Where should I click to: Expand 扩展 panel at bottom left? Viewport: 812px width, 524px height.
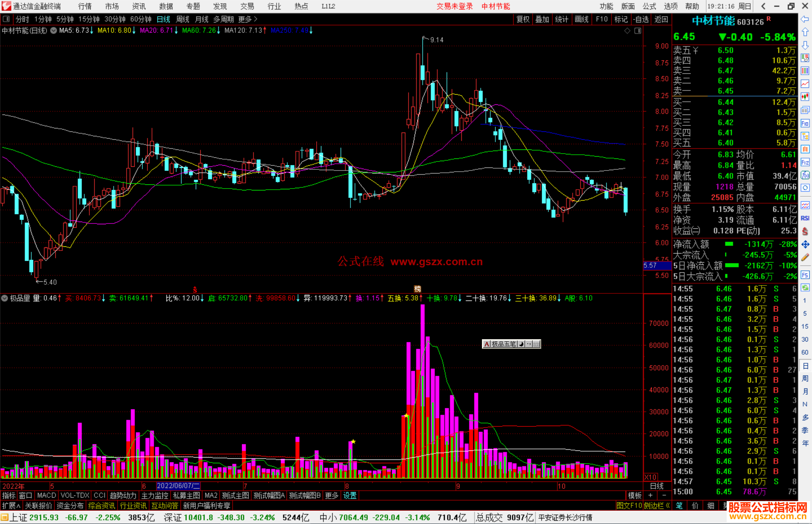point(11,506)
